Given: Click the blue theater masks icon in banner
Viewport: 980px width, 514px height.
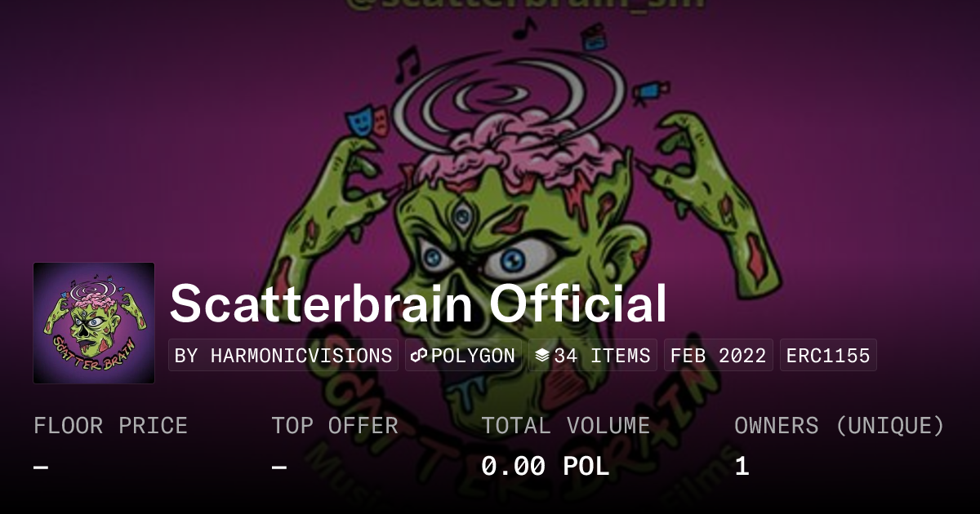Looking at the screenshot, I should tap(365, 122).
